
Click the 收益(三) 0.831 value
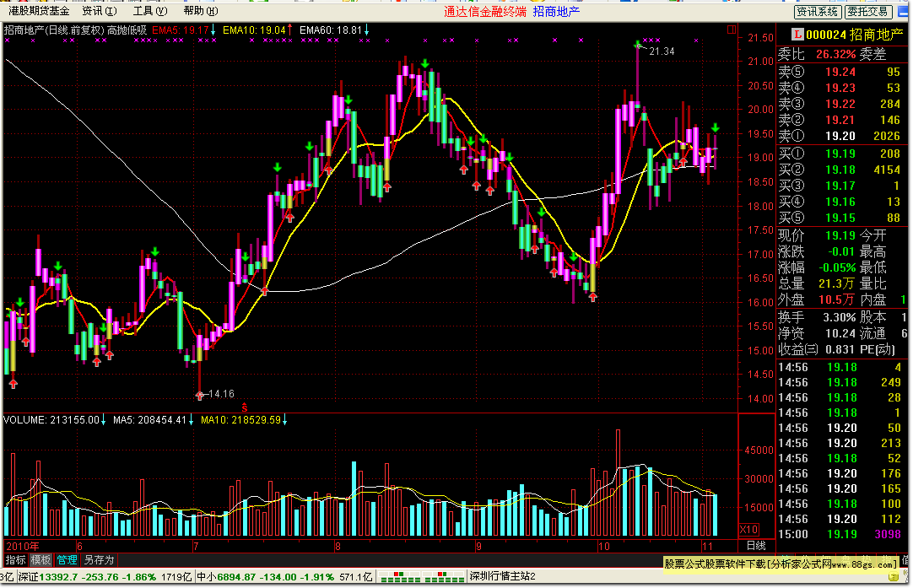(x=840, y=349)
